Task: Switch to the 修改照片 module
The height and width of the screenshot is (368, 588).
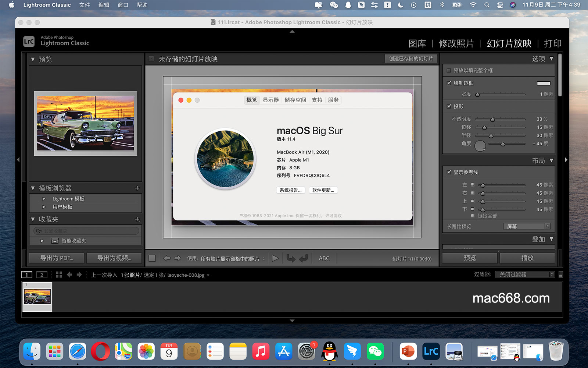Action: click(x=456, y=43)
